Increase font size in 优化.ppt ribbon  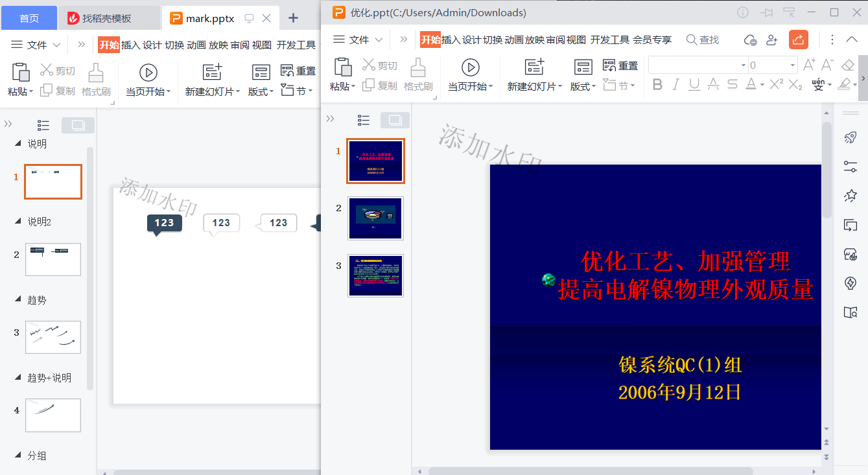coord(810,65)
